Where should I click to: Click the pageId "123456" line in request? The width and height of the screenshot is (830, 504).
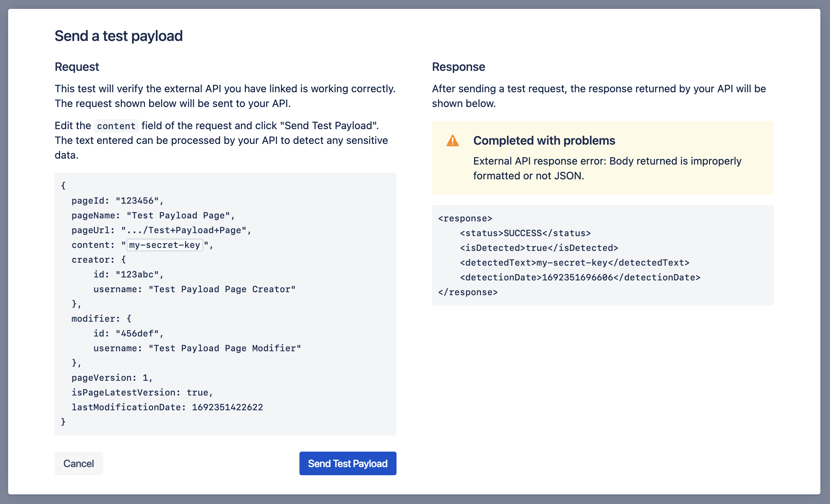point(117,201)
